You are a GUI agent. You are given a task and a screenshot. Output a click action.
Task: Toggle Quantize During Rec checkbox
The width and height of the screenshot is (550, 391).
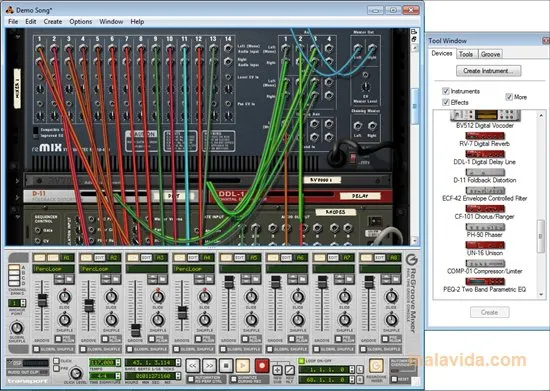[x=234, y=379]
